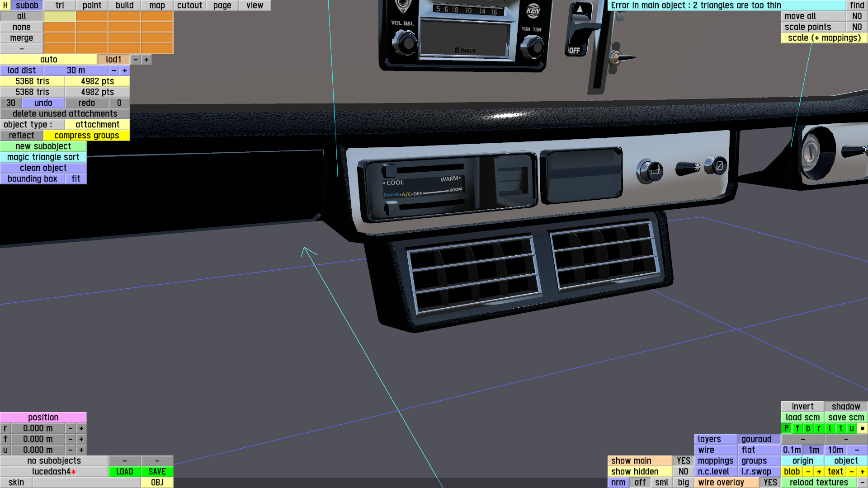Decrease text size with minus button
868x488 pixels.
(x=851, y=471)
